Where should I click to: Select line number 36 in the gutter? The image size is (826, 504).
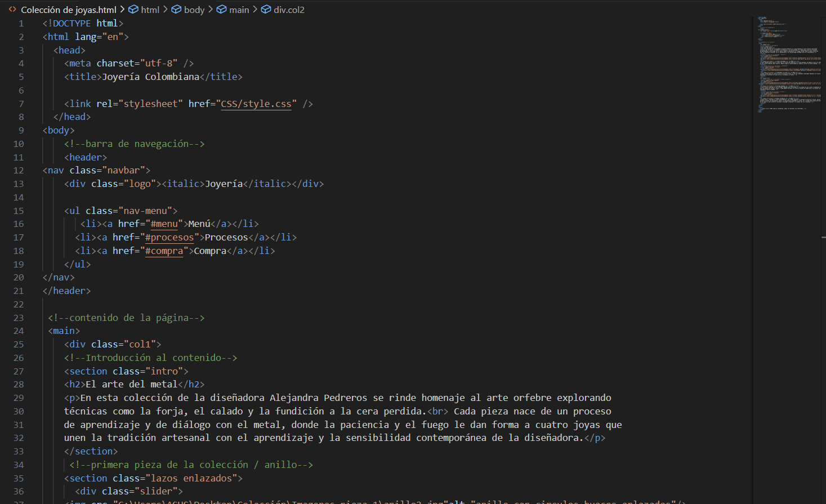(19, 491)
